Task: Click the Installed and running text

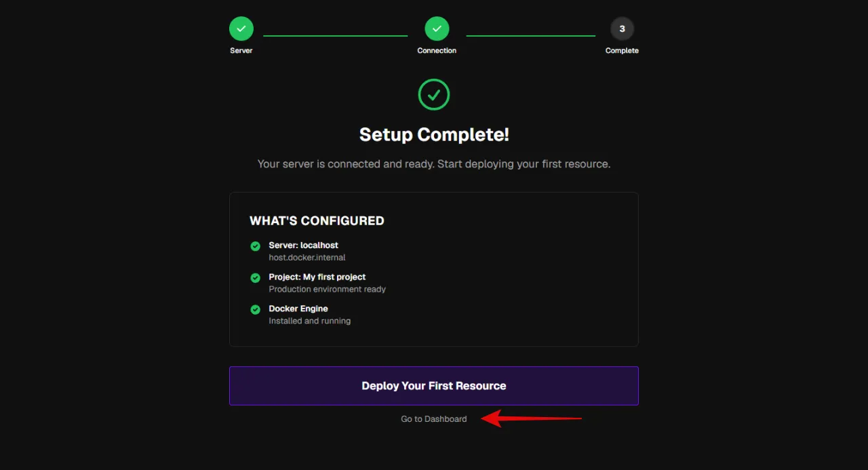Action: click(310, 321)
